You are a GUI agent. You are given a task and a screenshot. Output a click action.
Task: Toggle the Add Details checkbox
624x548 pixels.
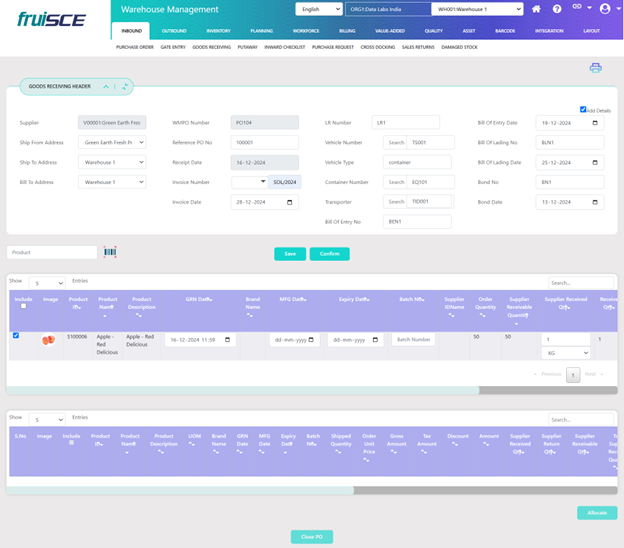(583, 109)
